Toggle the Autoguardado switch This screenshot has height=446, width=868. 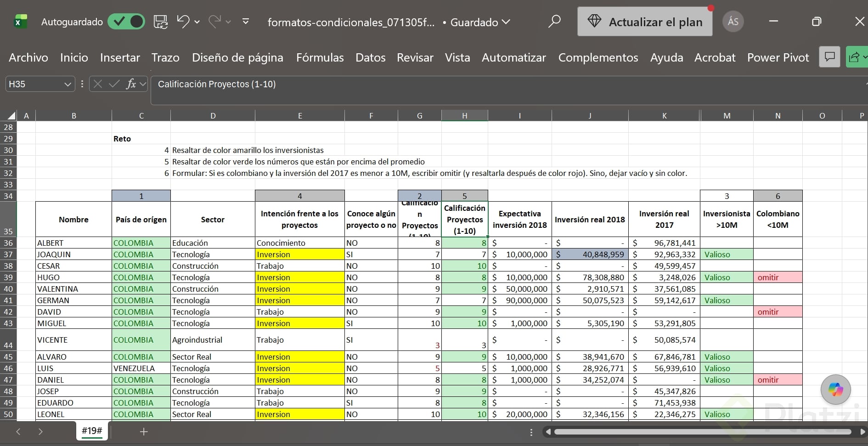coord(126,22)
